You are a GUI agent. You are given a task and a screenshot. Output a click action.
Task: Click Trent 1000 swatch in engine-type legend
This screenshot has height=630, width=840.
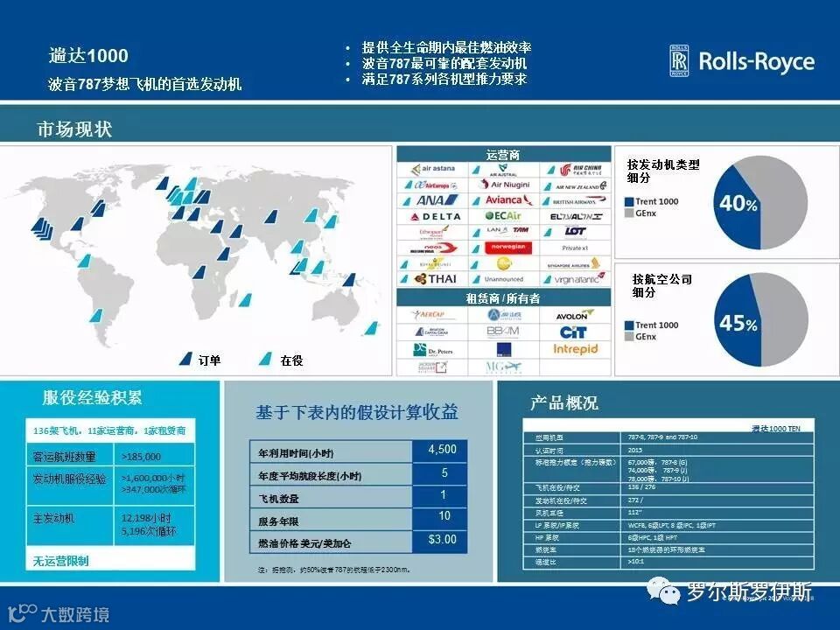pos(629,202)
